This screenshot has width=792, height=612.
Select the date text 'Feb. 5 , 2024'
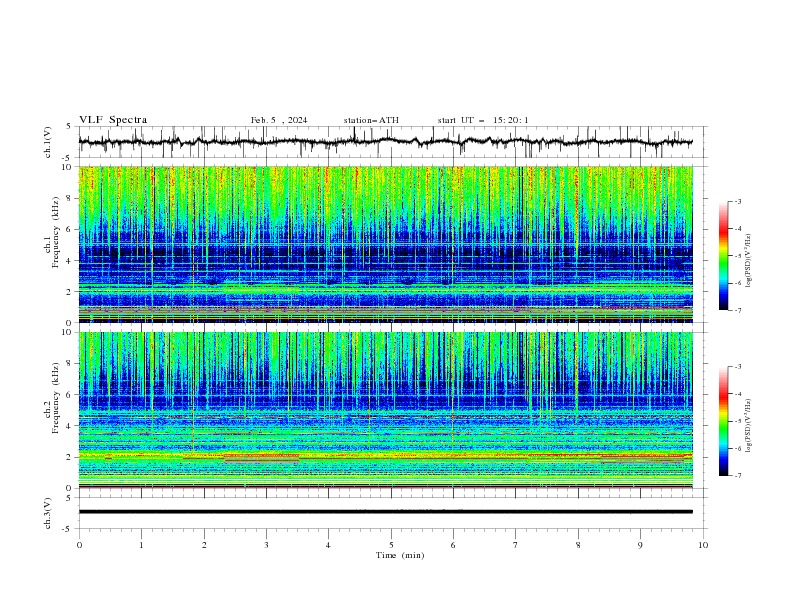pyautogui.click(x=279, y=120)
